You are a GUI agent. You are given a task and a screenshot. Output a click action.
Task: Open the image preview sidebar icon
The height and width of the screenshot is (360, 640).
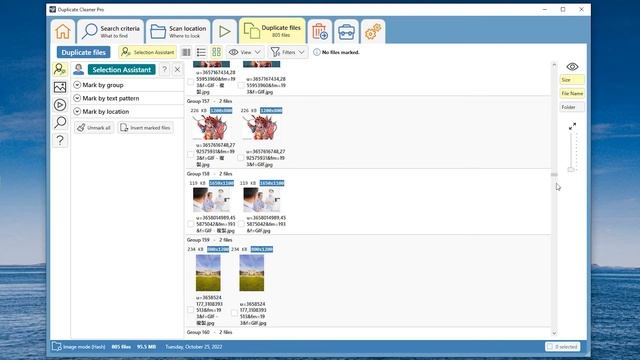(60, 87)
